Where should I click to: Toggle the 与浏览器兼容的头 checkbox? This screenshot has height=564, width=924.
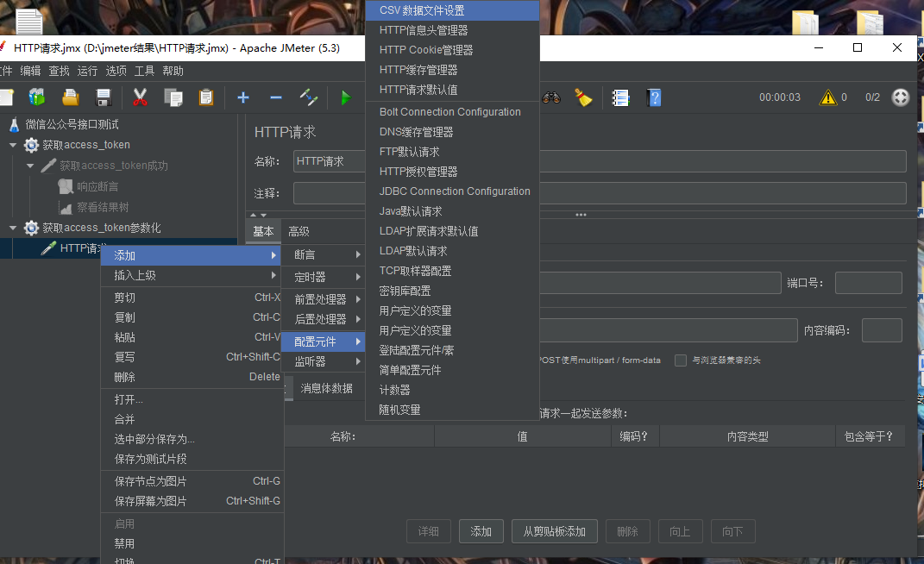681,360
